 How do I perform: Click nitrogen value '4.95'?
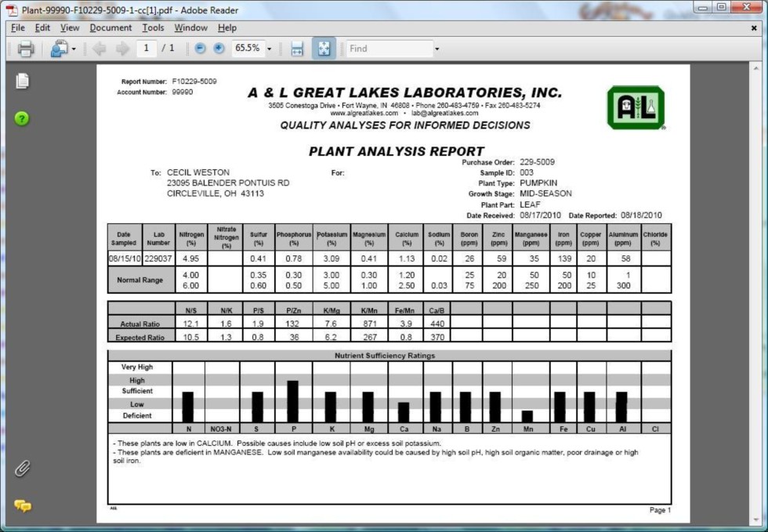(190, 259)
